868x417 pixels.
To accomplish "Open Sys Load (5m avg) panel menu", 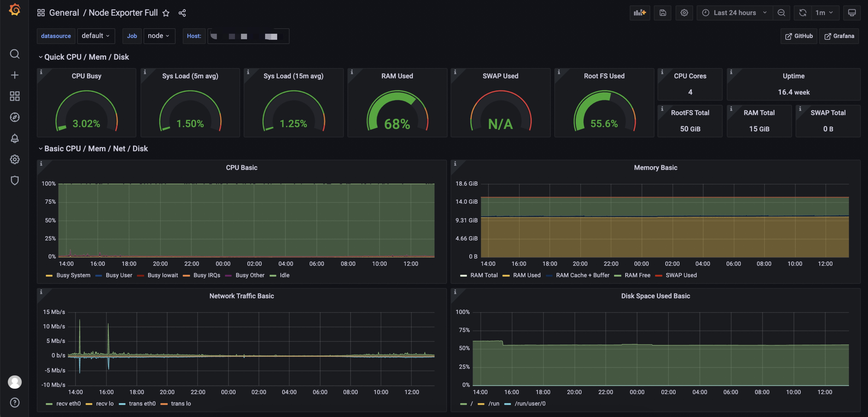I will click(190, 76).
